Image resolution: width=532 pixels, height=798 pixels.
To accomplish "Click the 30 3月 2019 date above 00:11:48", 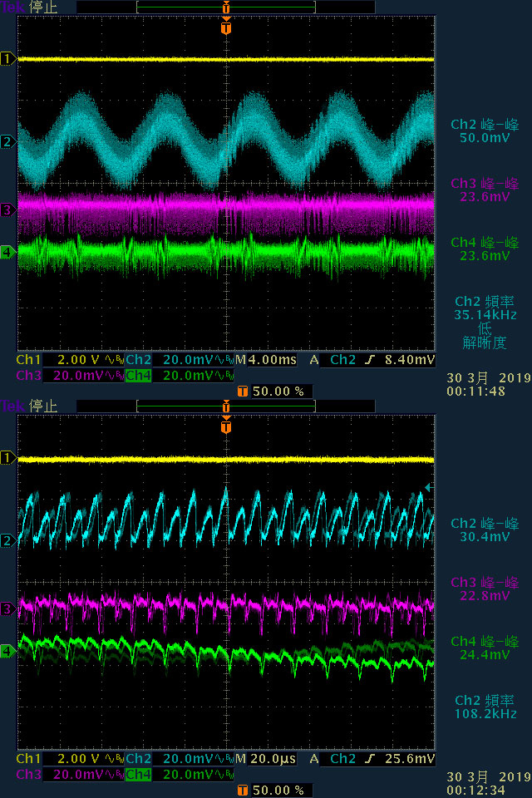I will point(489,378).
